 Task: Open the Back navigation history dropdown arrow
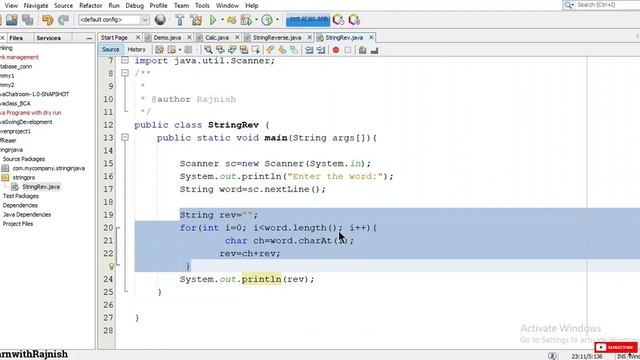tap(180, 50)
